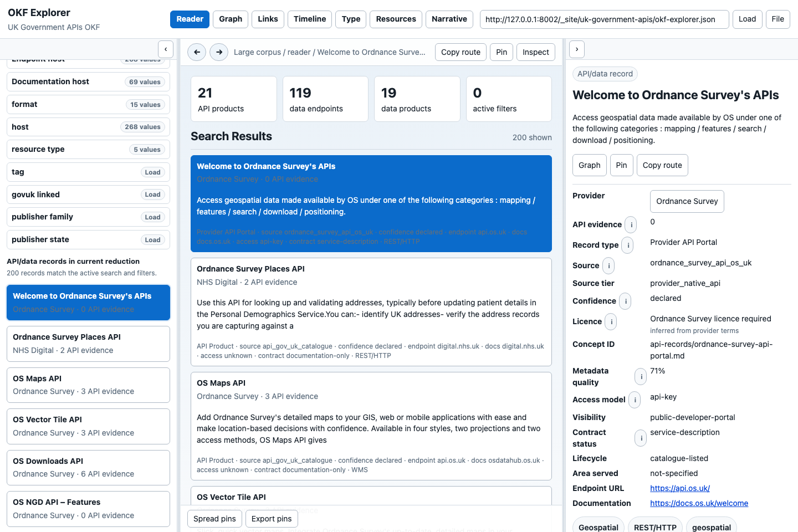Click the 119 data endpoints stat card

click(x=326, y=99)
